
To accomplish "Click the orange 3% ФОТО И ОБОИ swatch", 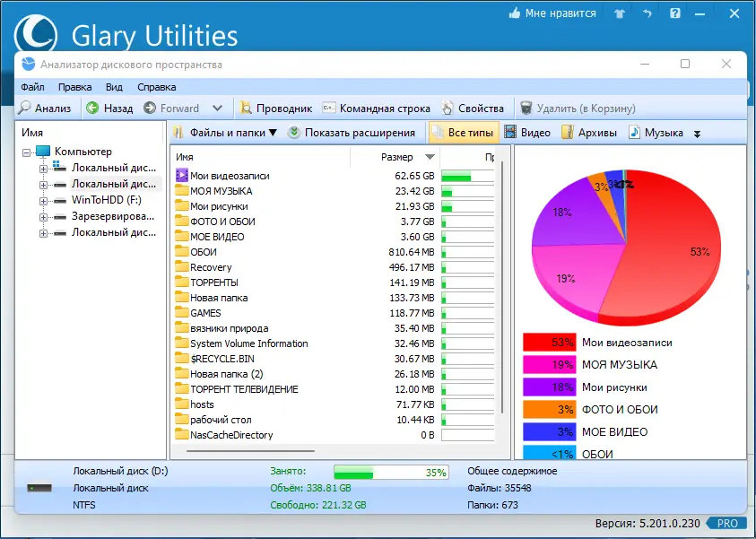I will tap(549, 409).
